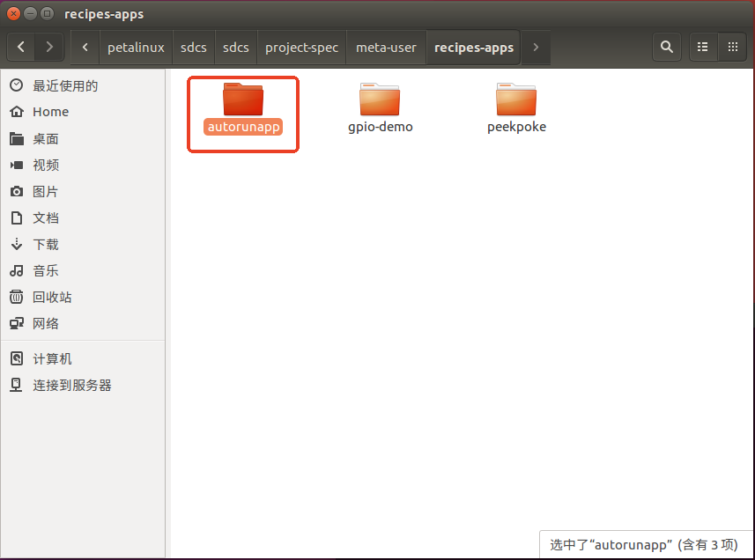
Task: Jump to the meta-user folder in path bar
Action: click(386, 48)
